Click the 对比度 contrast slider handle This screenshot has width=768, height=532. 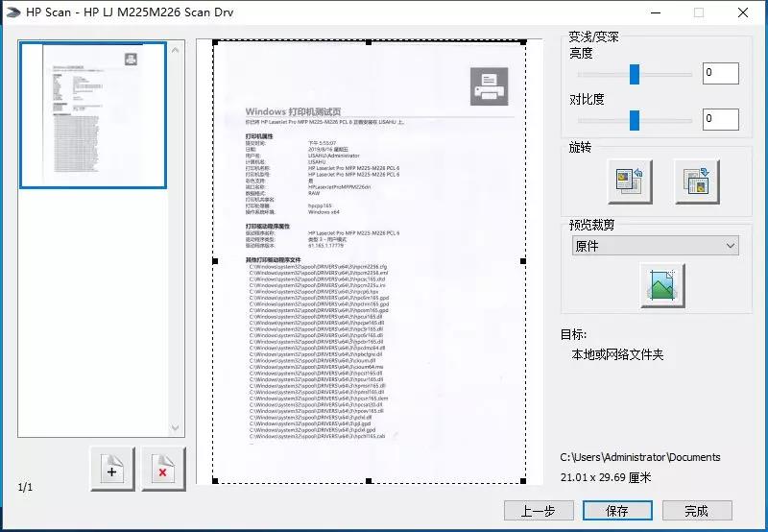(635, 120)
